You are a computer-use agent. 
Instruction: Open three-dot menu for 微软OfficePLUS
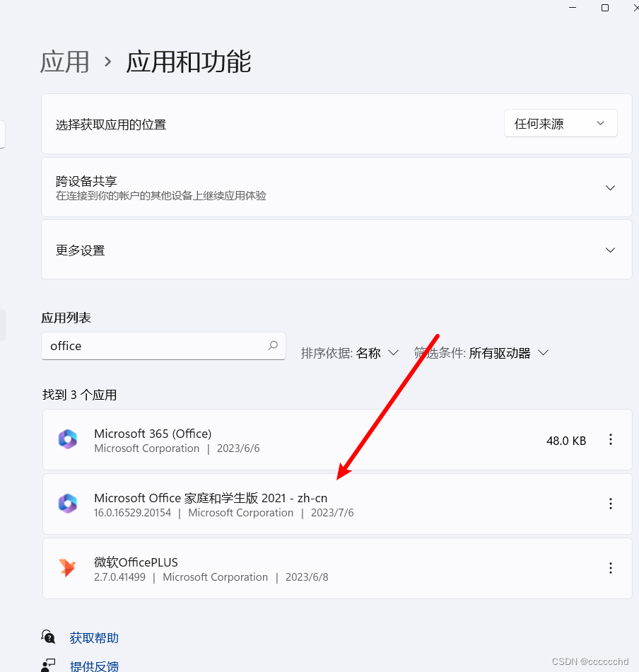611,568
